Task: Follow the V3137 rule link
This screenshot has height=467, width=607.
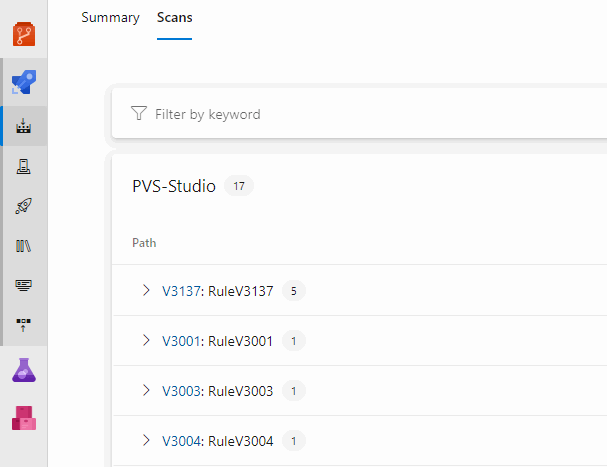Action: pyautogui.click(x=183, y=291)
